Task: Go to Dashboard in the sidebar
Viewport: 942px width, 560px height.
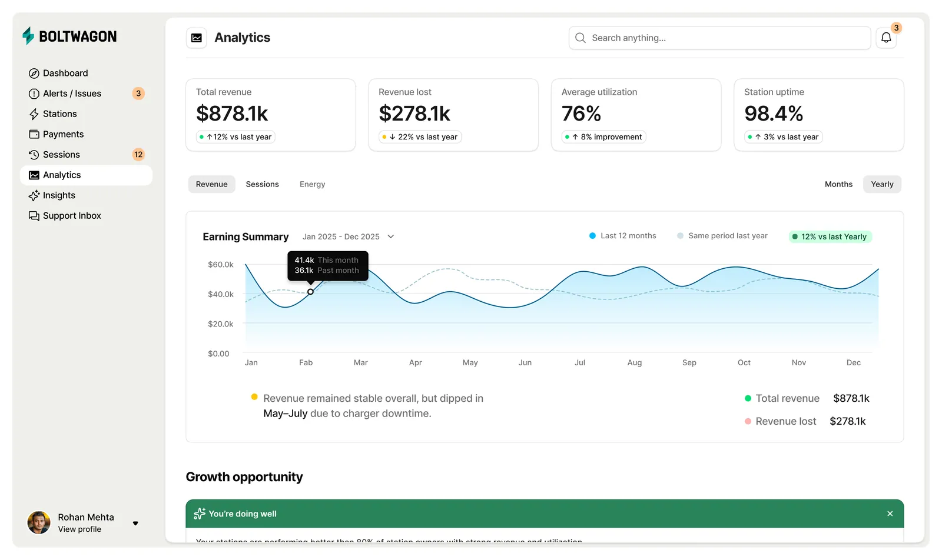Action: coord(87,74)
